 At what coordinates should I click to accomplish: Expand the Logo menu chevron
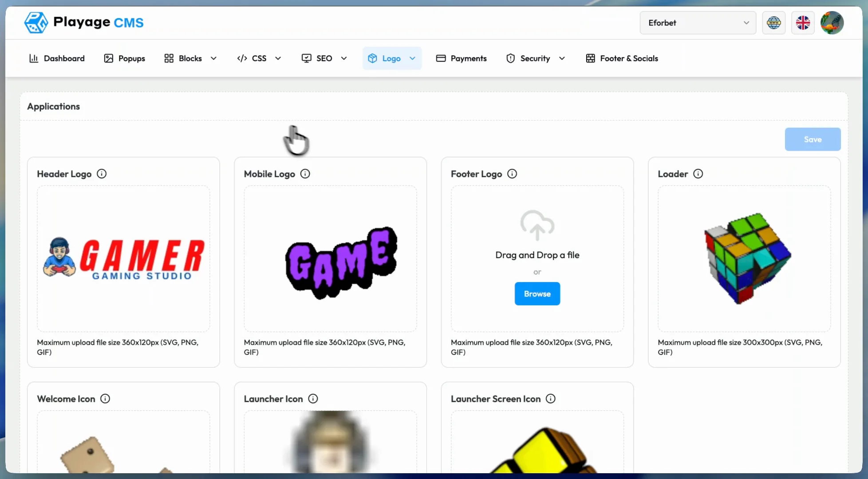[x=412, y=58]
